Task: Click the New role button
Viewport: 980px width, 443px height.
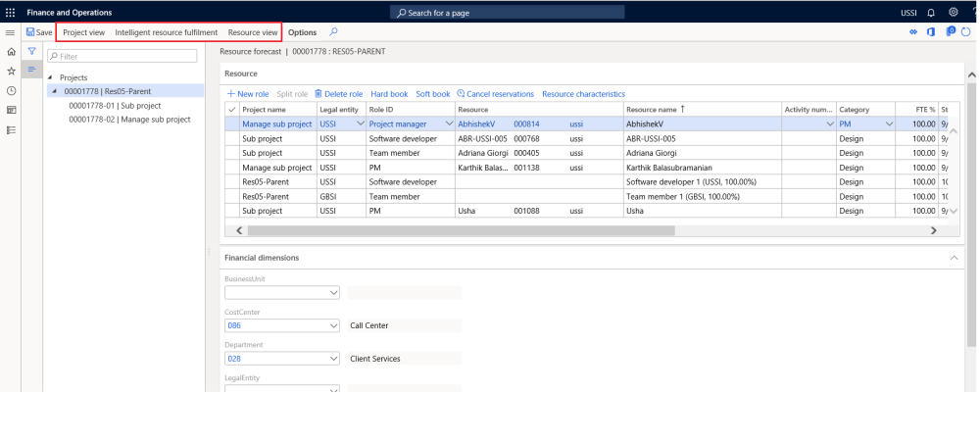Action: 247,93
